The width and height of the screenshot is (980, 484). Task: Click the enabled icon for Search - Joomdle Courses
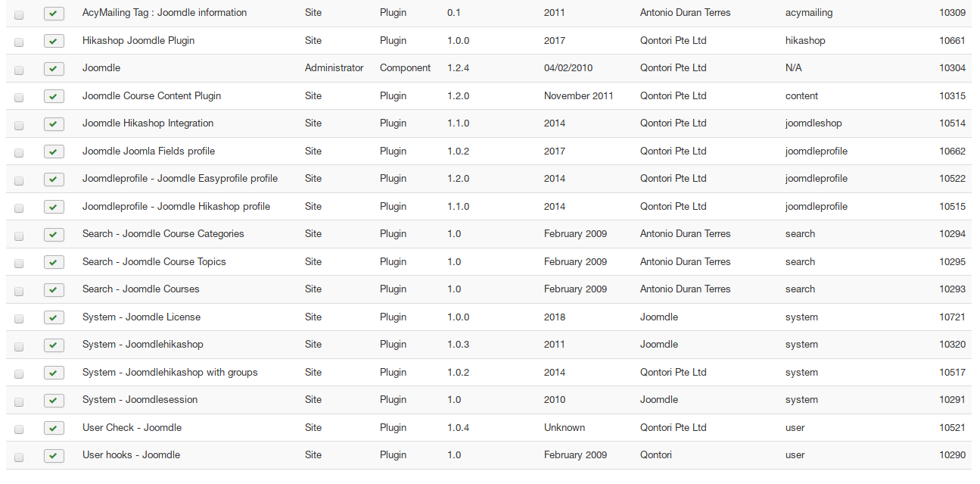click(x=54, y=290)
